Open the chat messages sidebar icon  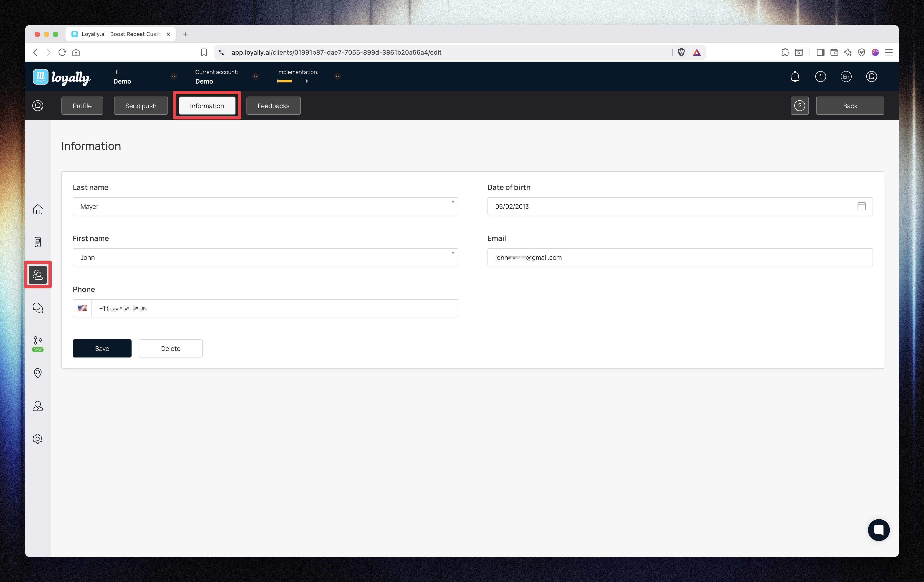pos(38,307)
